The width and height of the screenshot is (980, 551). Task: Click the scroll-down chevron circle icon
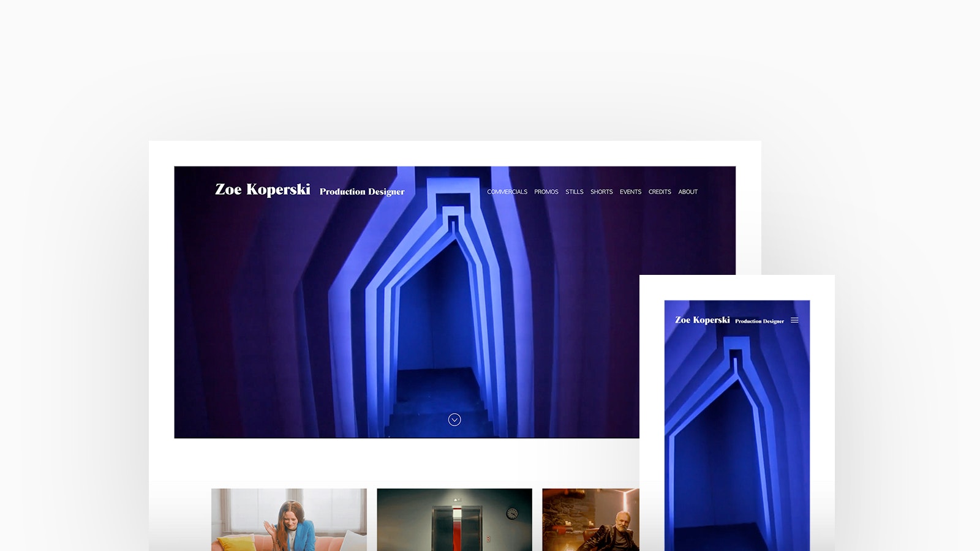454,419
